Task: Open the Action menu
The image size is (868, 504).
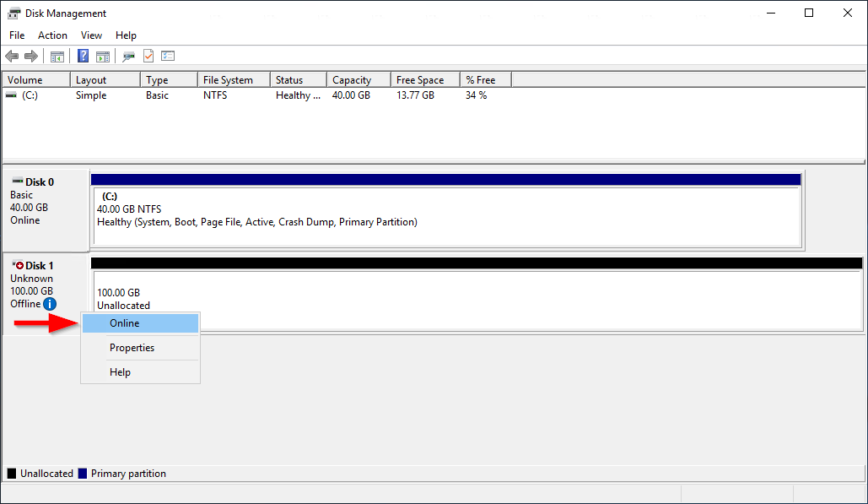Action: (x=52, y=35)
